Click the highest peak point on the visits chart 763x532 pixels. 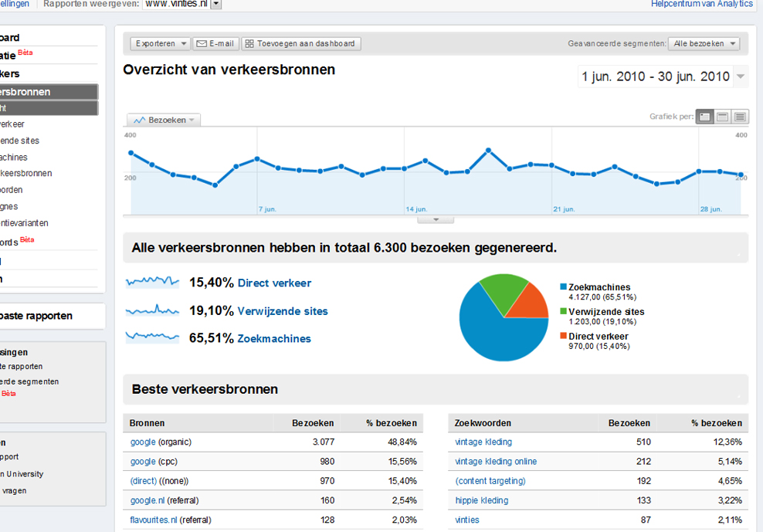489,151
